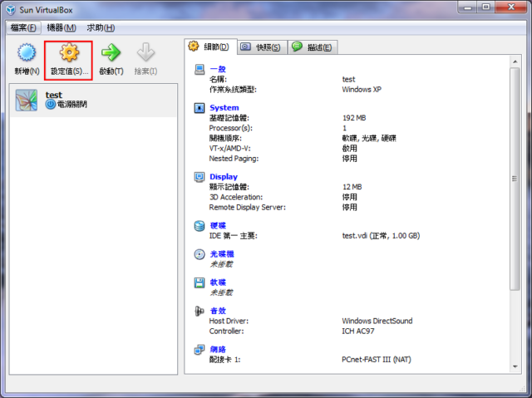Click the '3D Acceleration:' label
The image size is (532, 398).
[236, 197]
